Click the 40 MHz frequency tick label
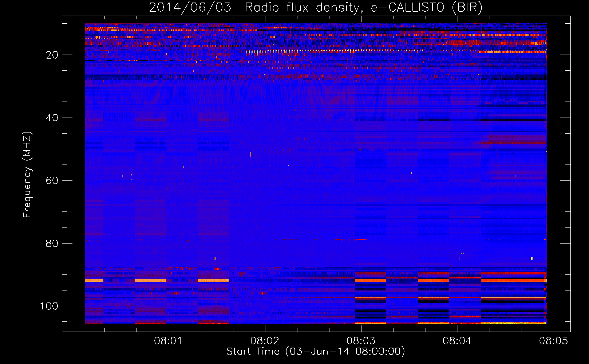This screenshot has width=589, height=364. [52, 118]
